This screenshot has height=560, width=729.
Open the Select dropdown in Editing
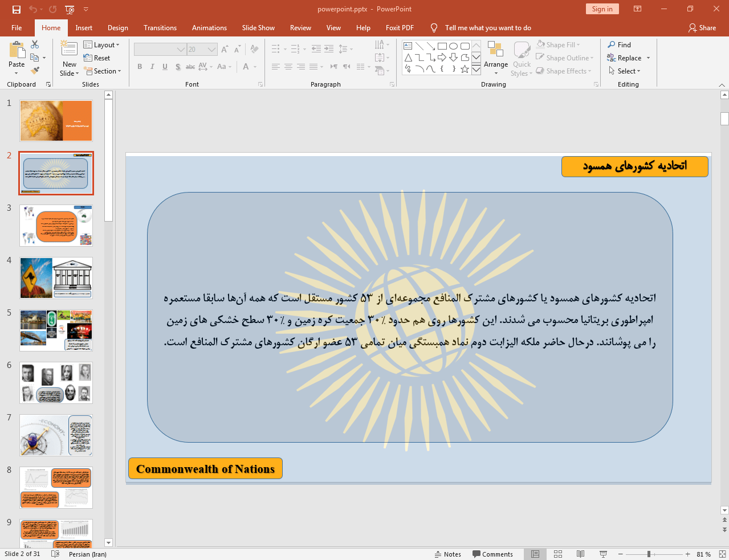pos(625,71)
